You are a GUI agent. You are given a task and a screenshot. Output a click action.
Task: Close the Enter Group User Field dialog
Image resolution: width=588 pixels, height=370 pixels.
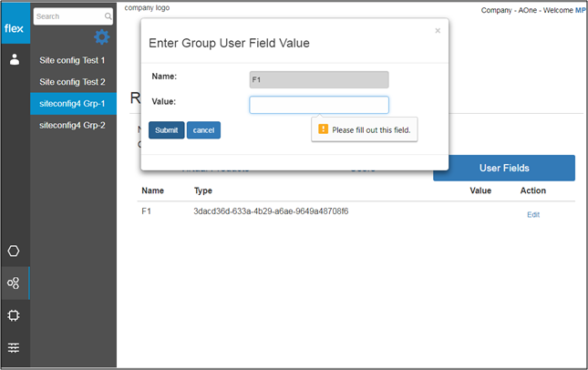[438, 31]
